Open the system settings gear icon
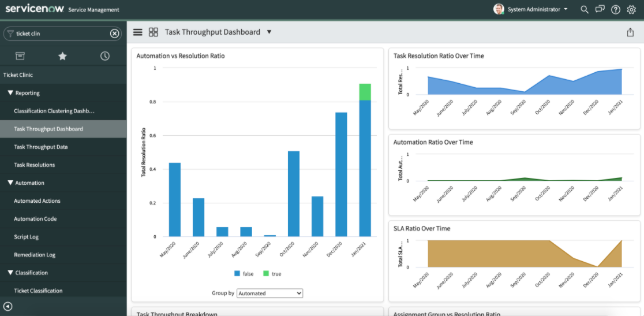 point(631,9)
